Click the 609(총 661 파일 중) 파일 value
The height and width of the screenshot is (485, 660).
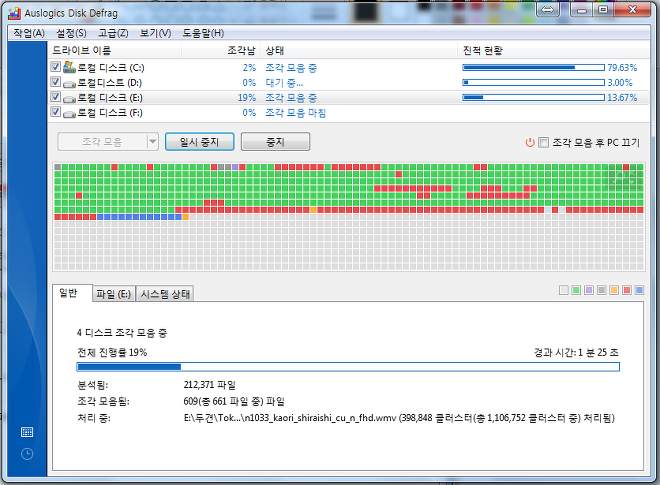click(x=234, y=401)
